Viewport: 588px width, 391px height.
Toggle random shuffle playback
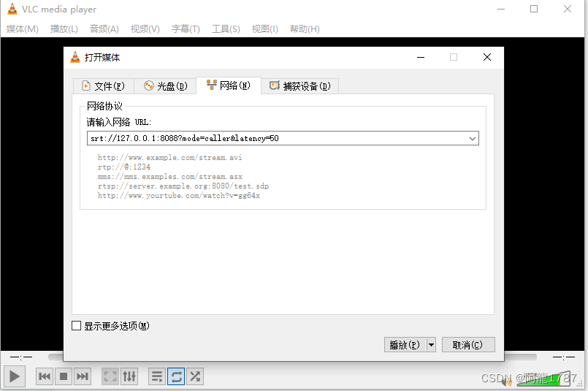click(195, 376)
